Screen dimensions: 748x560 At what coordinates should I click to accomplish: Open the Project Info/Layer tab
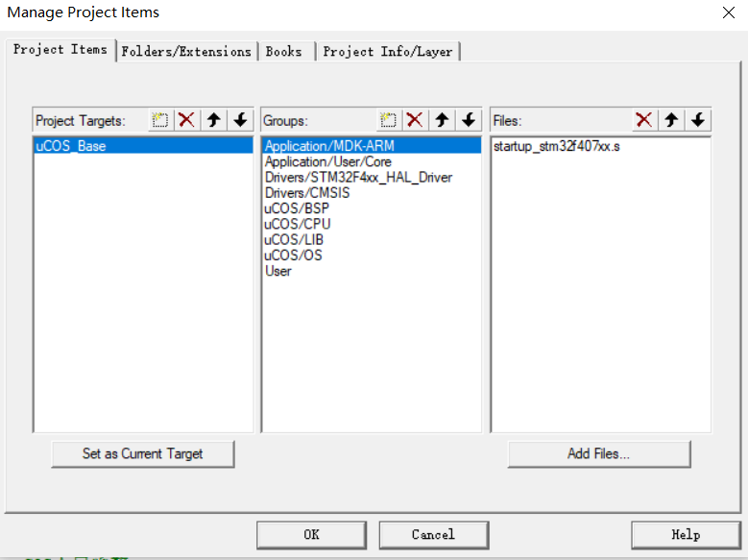[x=388, y=52]
